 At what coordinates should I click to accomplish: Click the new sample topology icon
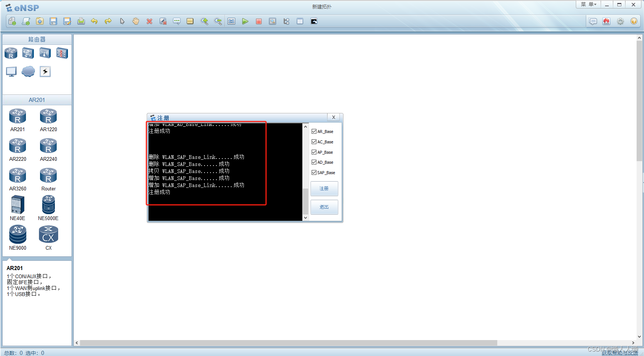click(26, 21)
